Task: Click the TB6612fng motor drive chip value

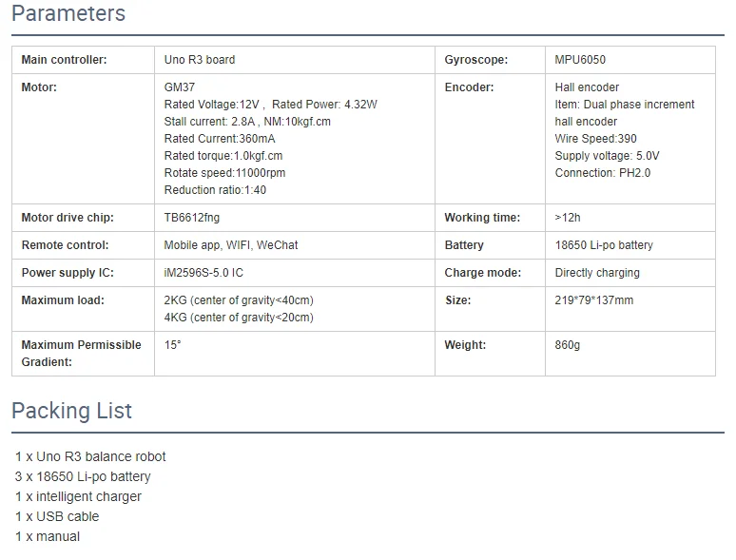Action: pyautogui.click(x=191, y=218)
